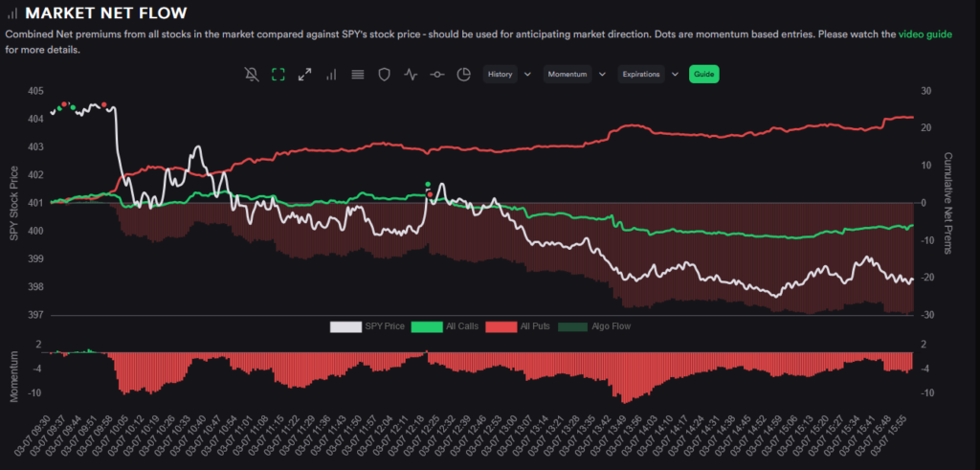Toggle the green focus frame icon
The image size is (980, 470).
(x=278, y=75)
